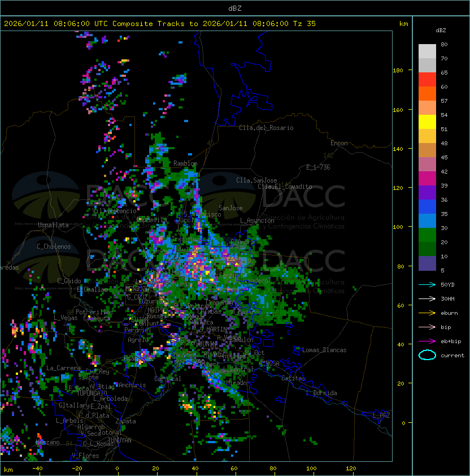Click the Lomas_Blancas map label
470x476 pixels.
(x=324, y=350)
